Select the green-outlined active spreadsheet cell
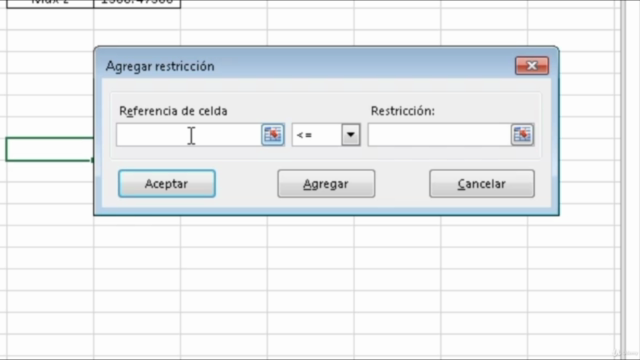This screenshot has width=640, height=360. coord(49,149)
